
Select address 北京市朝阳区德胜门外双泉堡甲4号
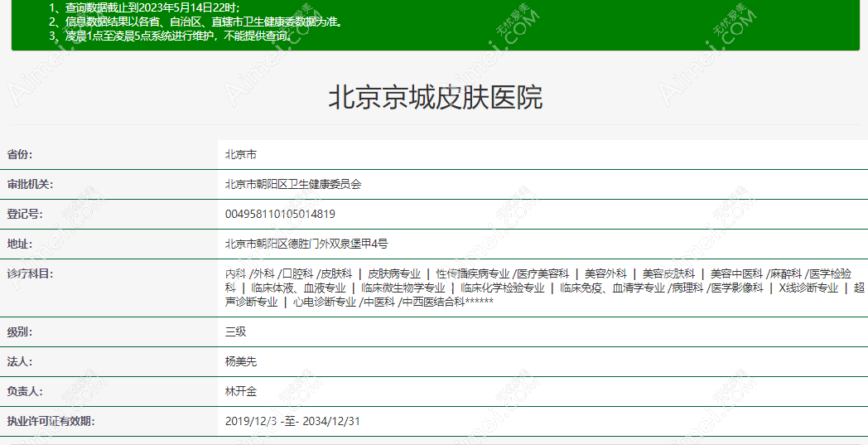pos(306,244)
